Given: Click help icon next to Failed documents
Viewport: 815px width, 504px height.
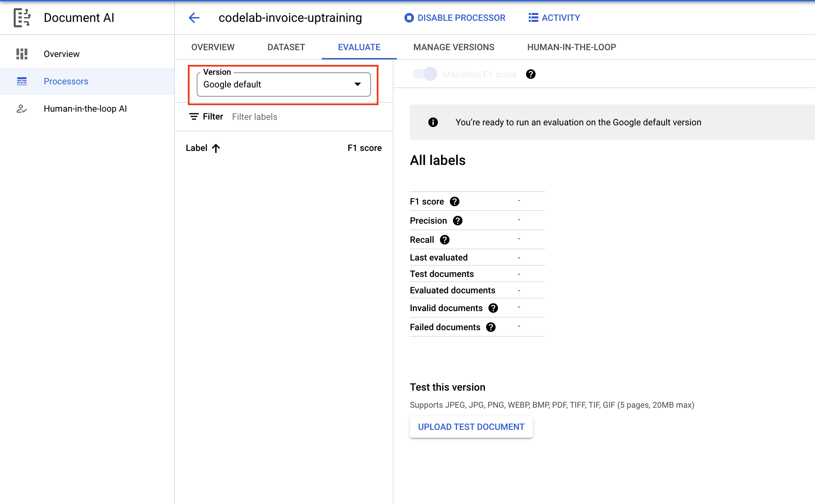Looking at the screenshot, I should tap(491, 327).
